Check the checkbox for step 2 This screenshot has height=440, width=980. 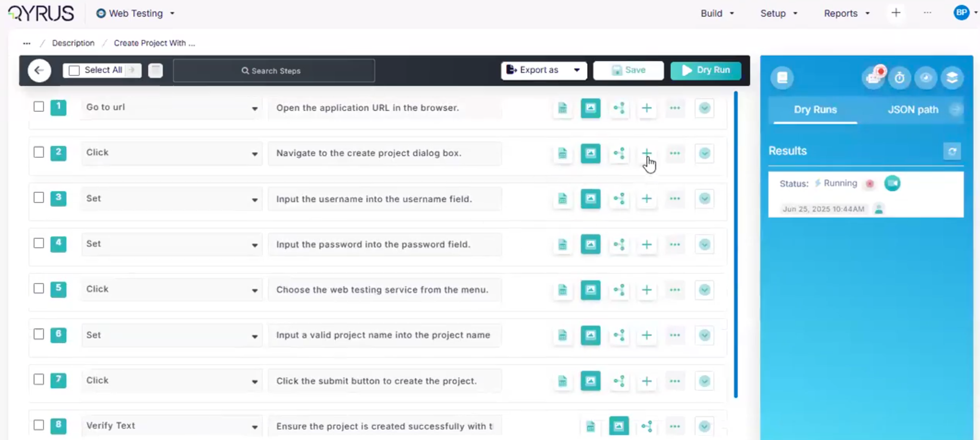39,152
